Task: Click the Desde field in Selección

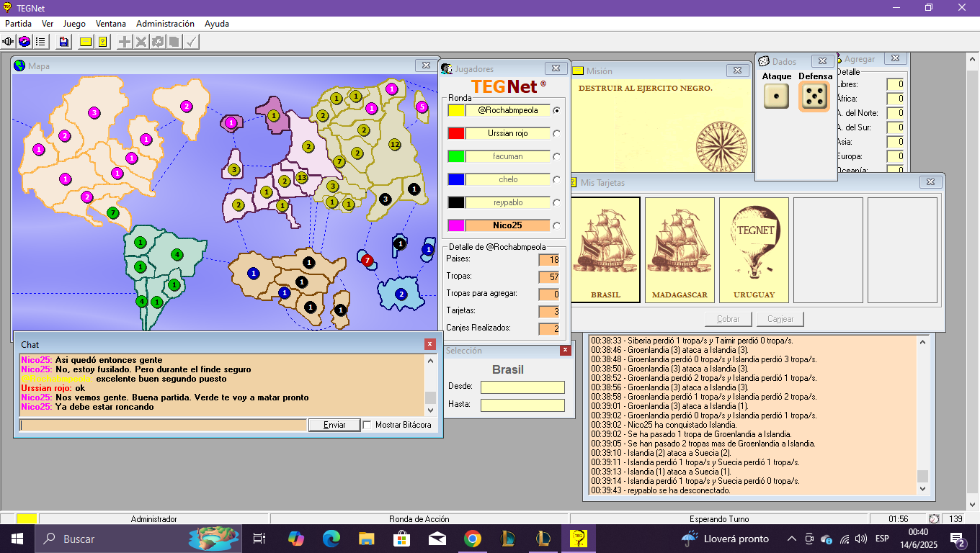Action: click(522, 387)
